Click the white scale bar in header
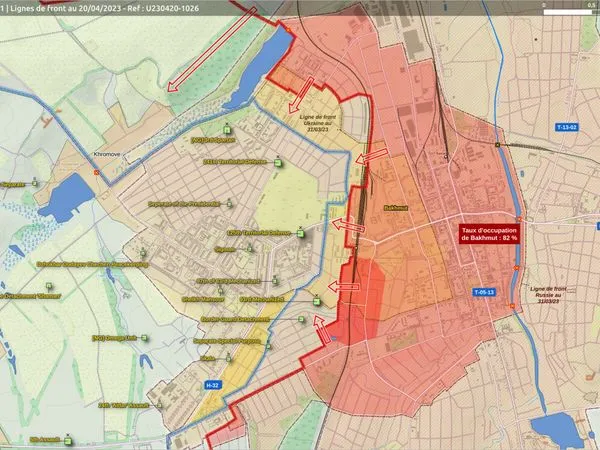This screenshot has height=450, width=600. pyautogui.click(x=567, y=12)
